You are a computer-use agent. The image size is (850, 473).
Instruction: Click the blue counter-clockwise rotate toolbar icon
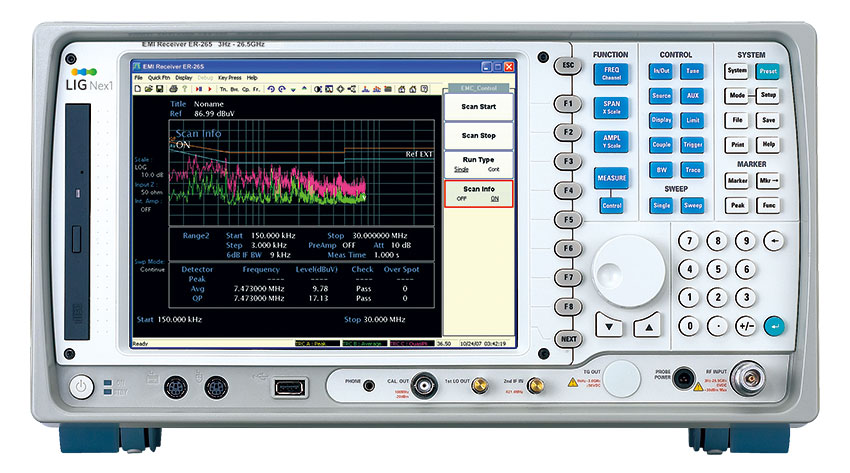coord(271,89)
